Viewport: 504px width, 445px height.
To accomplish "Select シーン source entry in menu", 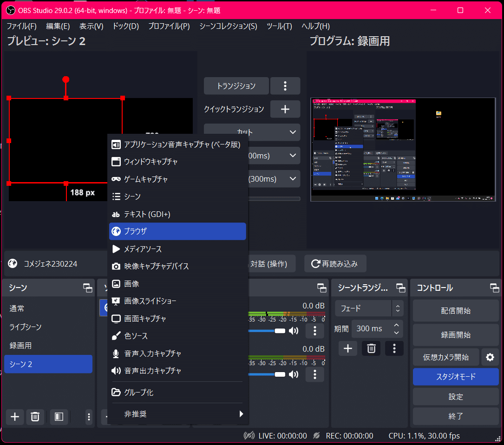I will click(x=177, y=196).
